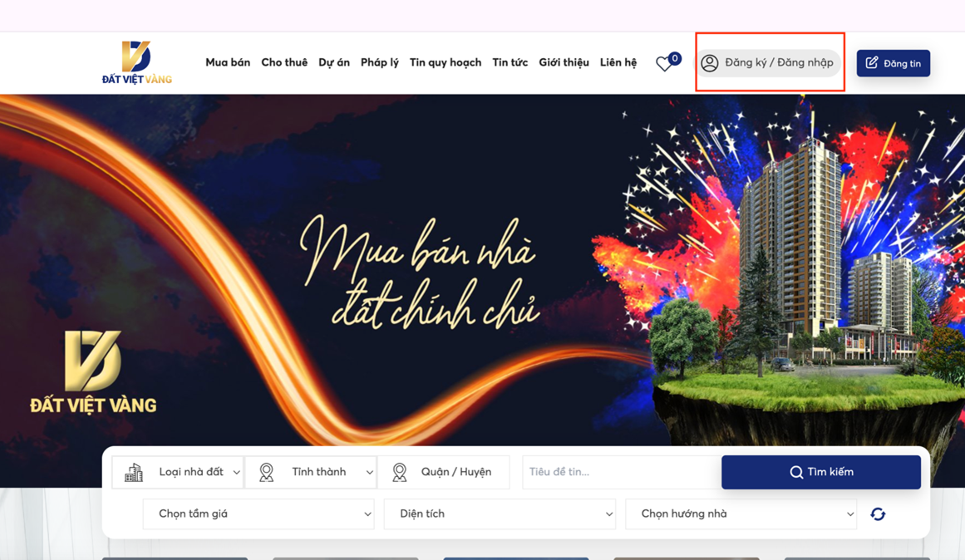
Task: Click the user avatar icon
Action: [x=710, y=63]
